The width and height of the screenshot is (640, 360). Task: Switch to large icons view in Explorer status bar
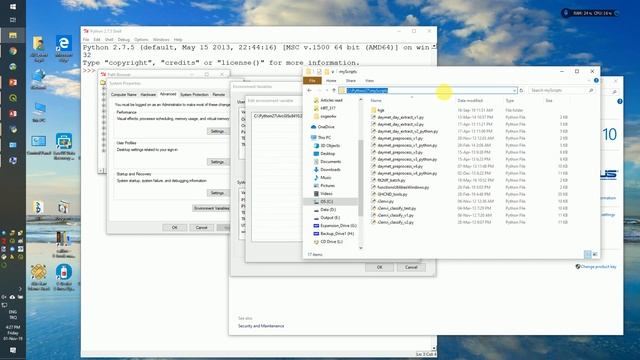595,254
